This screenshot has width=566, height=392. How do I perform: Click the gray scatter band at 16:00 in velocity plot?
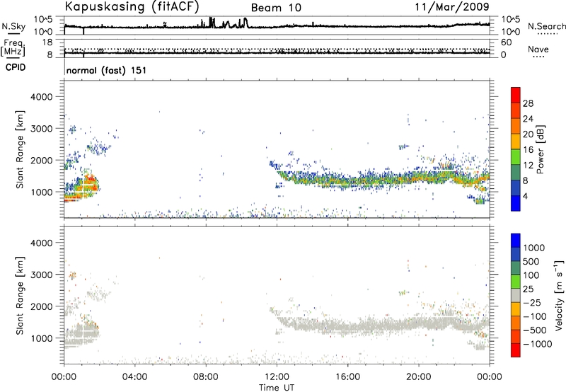click(x=347, y=326)
